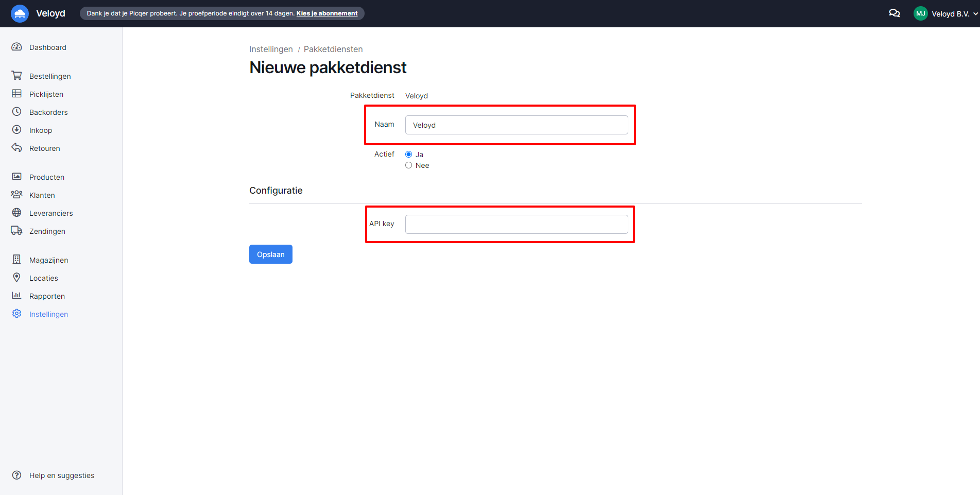Click the Rapporten chart icon
Screen dimensions: 980x495
pyautogui.click(x=16, y=296)
